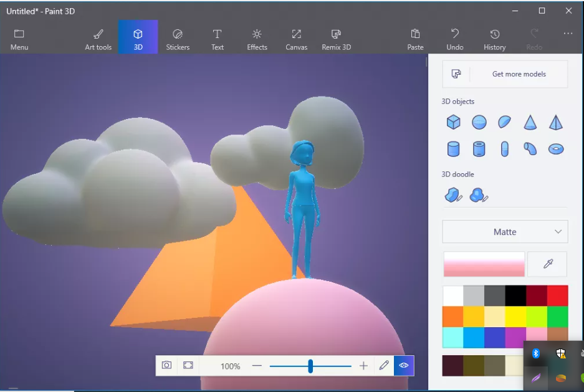
Task: Switch to 2D edit pencil mode
Action: pyautogui.click(x=384, y=365)
